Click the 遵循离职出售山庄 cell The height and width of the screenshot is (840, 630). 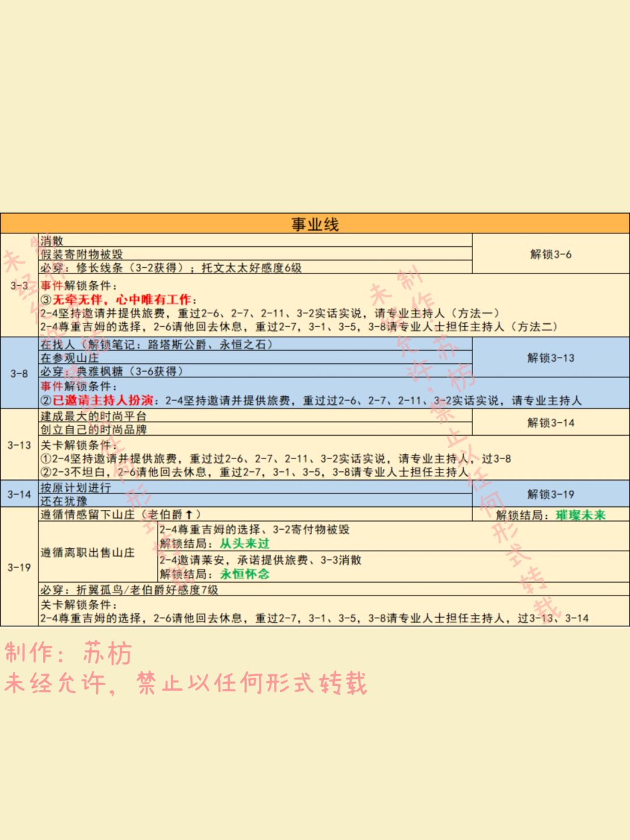pyautogui.click(x=98, y=552)
